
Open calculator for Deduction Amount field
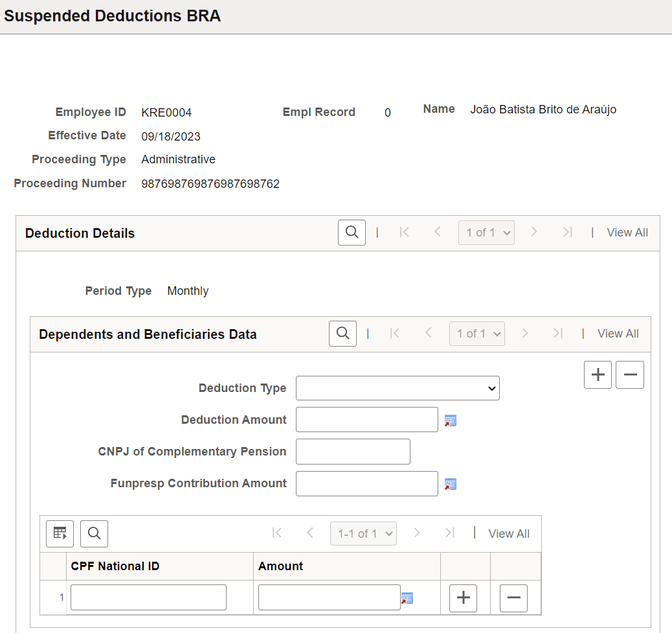[451, 420]
